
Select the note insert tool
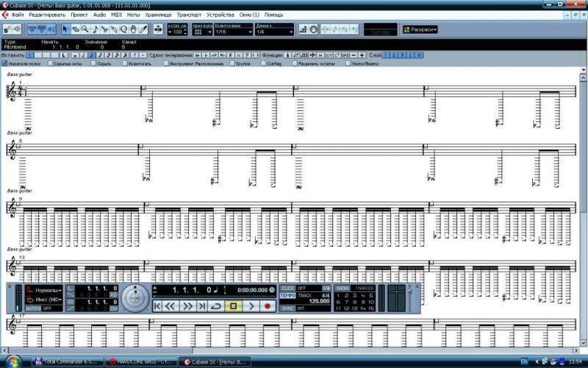click(95, 29)
